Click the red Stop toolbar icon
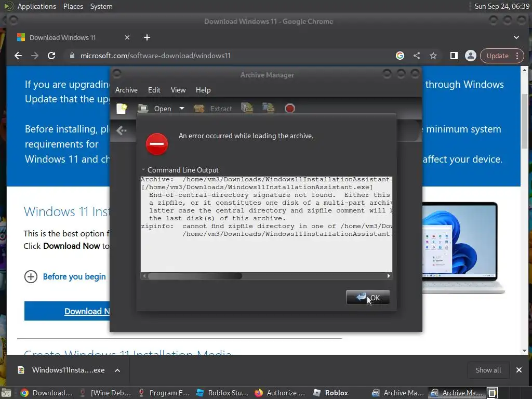This screenshot has width=532, height=399. coord(290,109)
